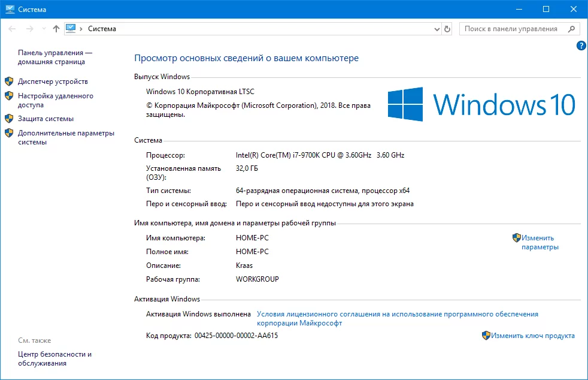Refresh the page with the refresh icon
The image size is (588, 380).
pos(447,29)
